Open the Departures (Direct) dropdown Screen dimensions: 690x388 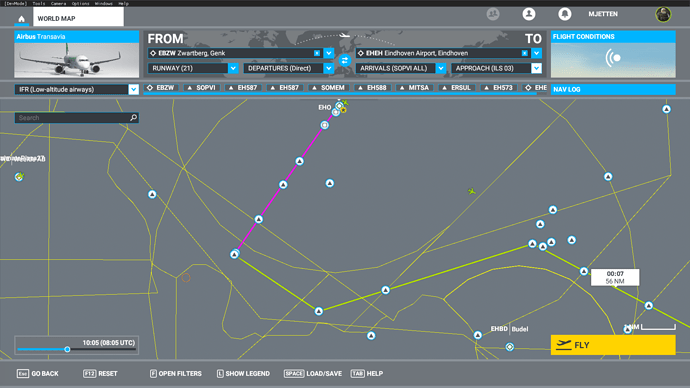(x=329, y=68)
